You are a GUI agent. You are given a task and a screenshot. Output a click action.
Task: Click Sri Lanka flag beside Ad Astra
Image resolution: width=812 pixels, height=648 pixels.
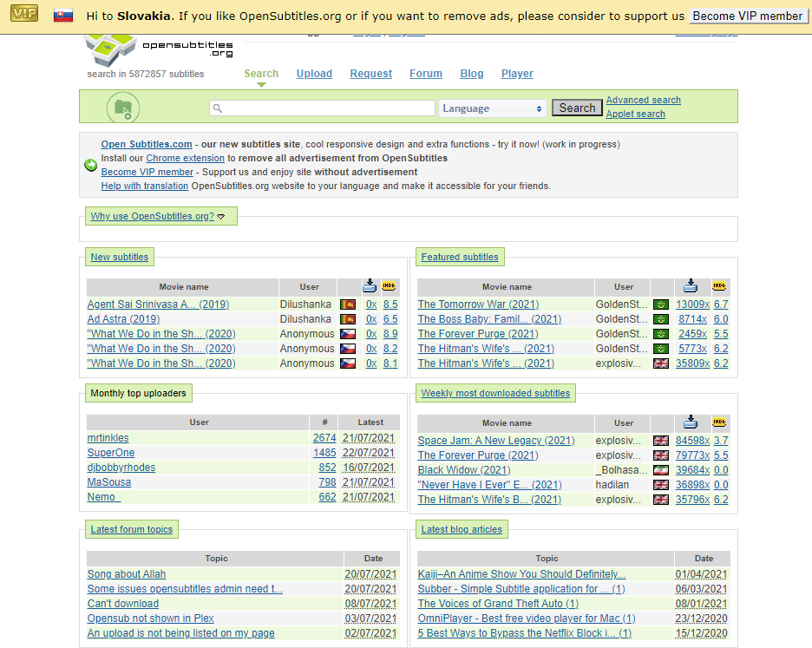(x=348, y=319)
